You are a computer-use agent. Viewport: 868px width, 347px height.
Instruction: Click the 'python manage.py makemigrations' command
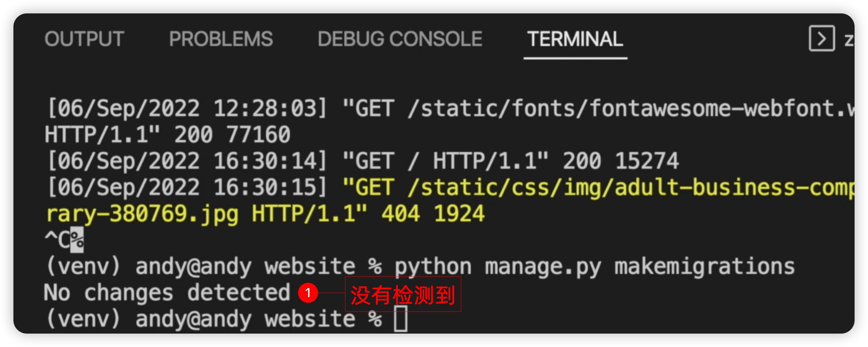[x=595, y=267]
